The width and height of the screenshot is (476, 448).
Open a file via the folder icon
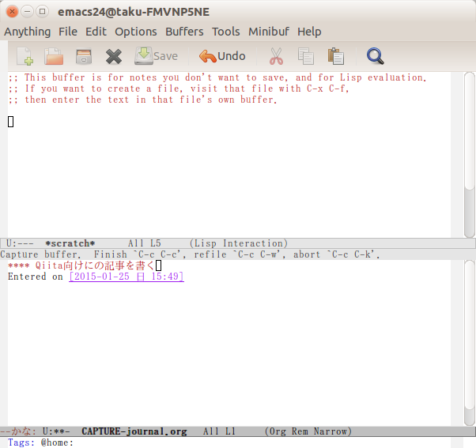click(x=54, y=56)
